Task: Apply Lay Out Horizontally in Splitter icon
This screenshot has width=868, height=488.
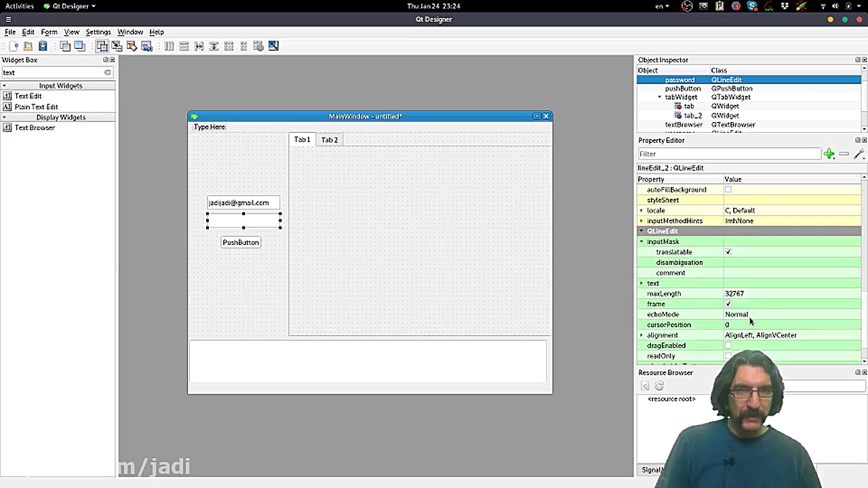Action: point(199,46)
